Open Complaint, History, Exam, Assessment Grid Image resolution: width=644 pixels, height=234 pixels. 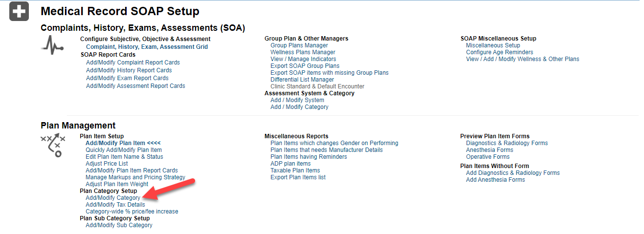[x=147, y=47]
